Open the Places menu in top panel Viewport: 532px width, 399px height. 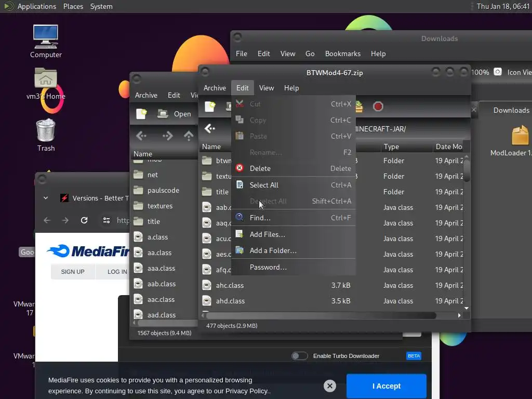(73, 6)
